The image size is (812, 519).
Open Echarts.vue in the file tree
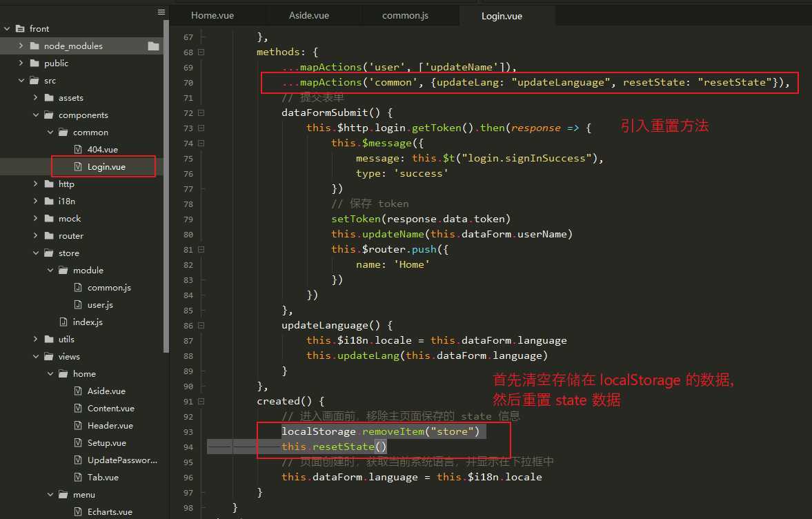tap(110, 511)
